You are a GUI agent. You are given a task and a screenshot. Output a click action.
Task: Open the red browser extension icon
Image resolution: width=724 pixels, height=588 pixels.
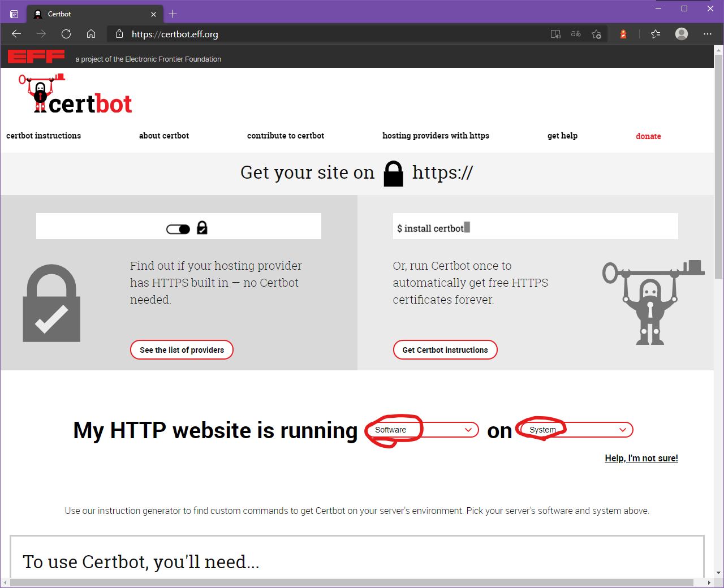point(623,34)
